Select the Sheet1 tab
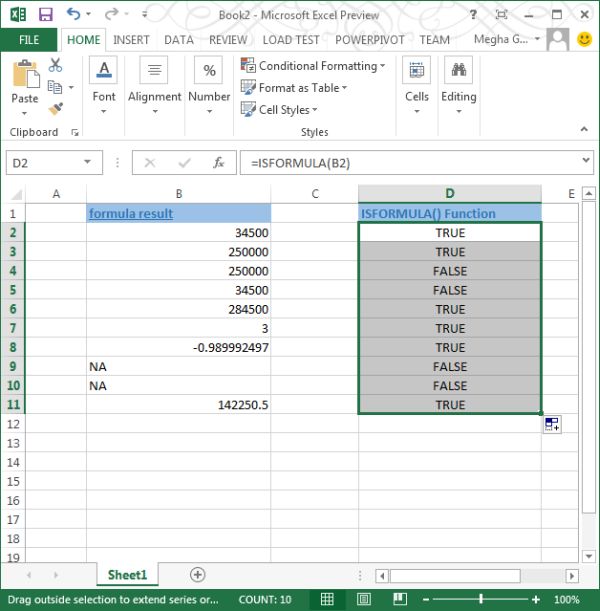This screenshot has height=611, width=600. click(x=127, y=574)
